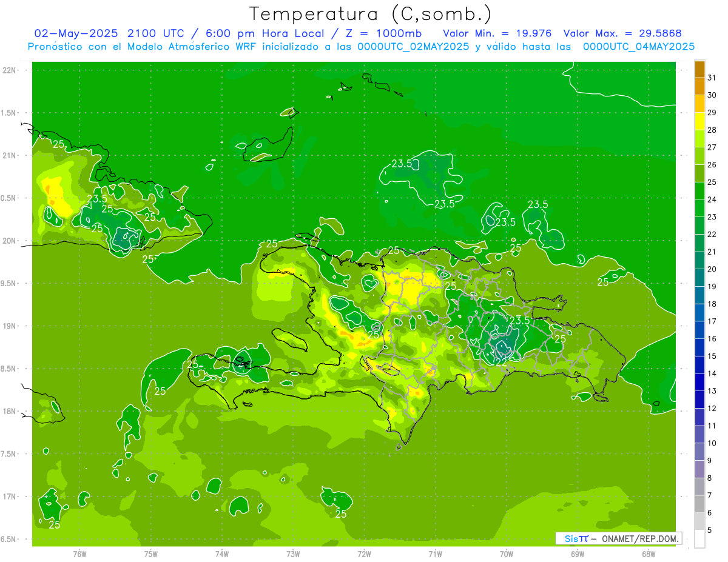The image size is (728, 562).
Task: Click the "17N" latitude axis label
Action: pos(10,497)
